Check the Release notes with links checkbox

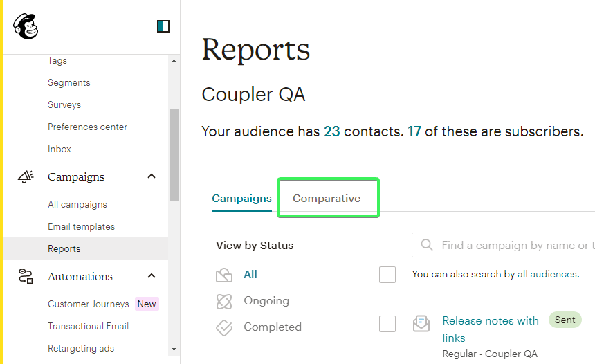coord(387,324)
